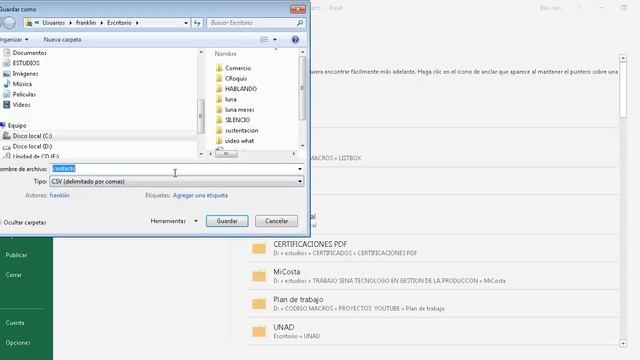Click Ocultar carpetas

coord(24,222)
